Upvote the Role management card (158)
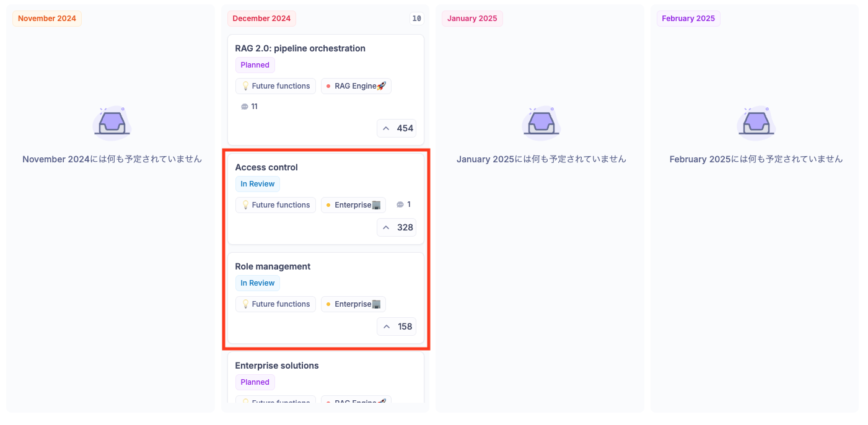 (397, 326)
